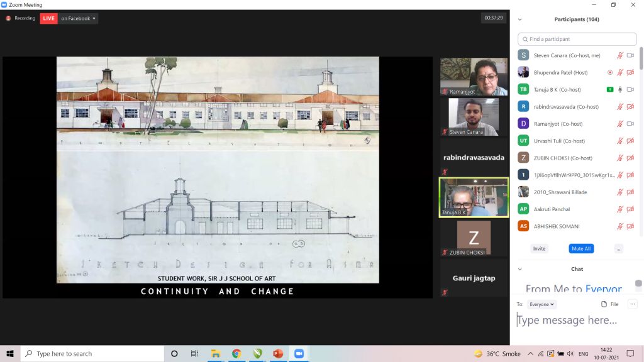The image size is (644, 362).
Task: Collapse the Participants panel chevron
Action: click(x=520, y=19)
